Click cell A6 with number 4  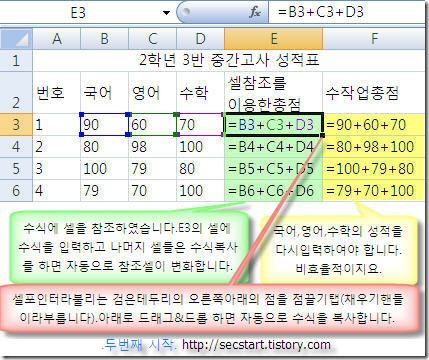pyautogui.click(x=57, y=191)
